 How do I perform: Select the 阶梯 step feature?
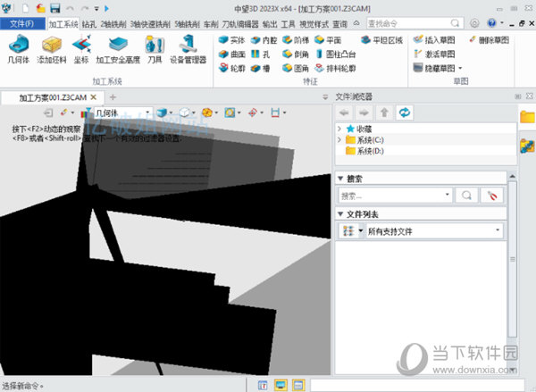click(x=296, y=40)
